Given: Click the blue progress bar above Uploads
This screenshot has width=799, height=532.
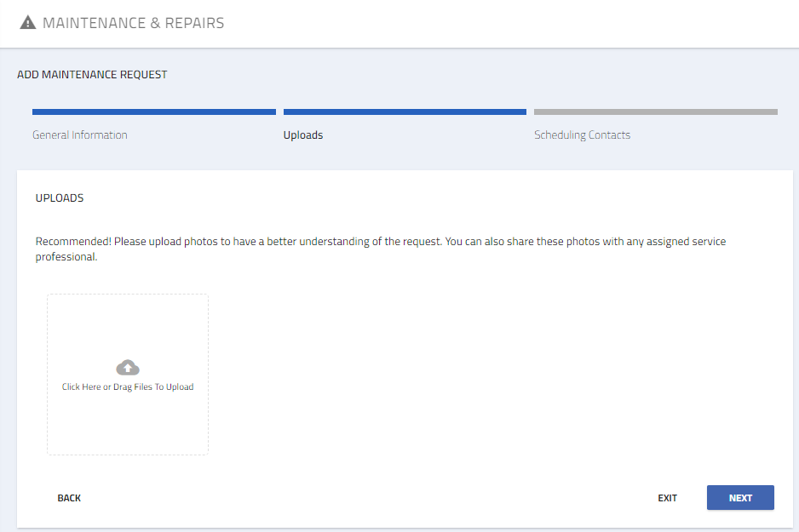Looking at the screenshot, I should (405, 112).
